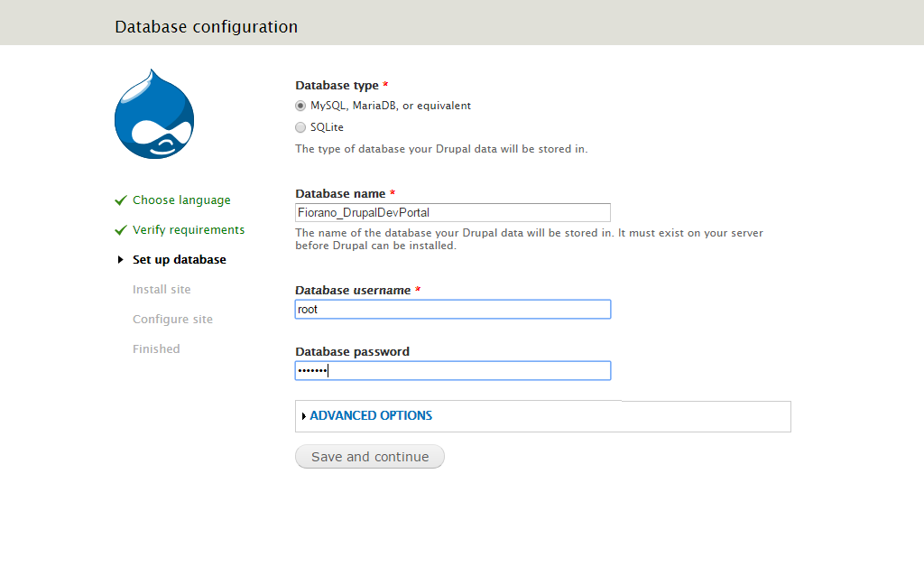Focus the Database password field

(453, 371)
